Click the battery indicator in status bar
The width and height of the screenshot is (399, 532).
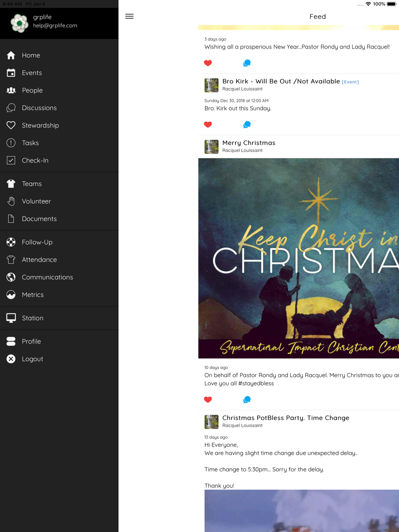pos(391,4)
